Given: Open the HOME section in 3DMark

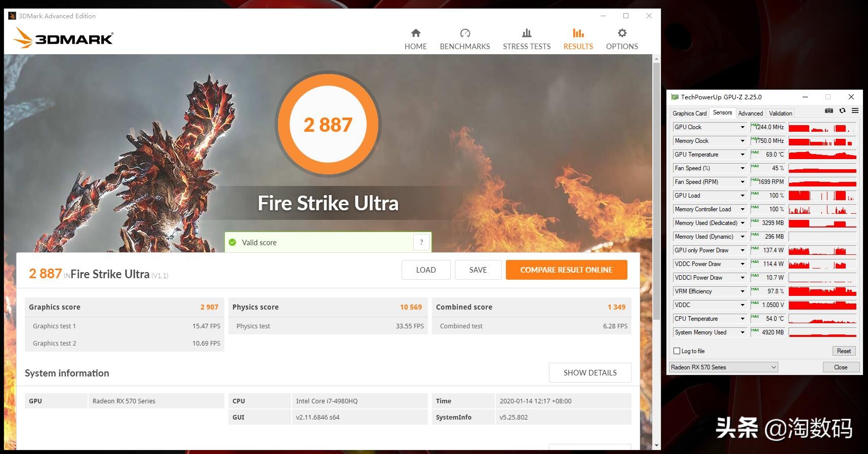Looking at the screenshot, I should coord(415,40).
